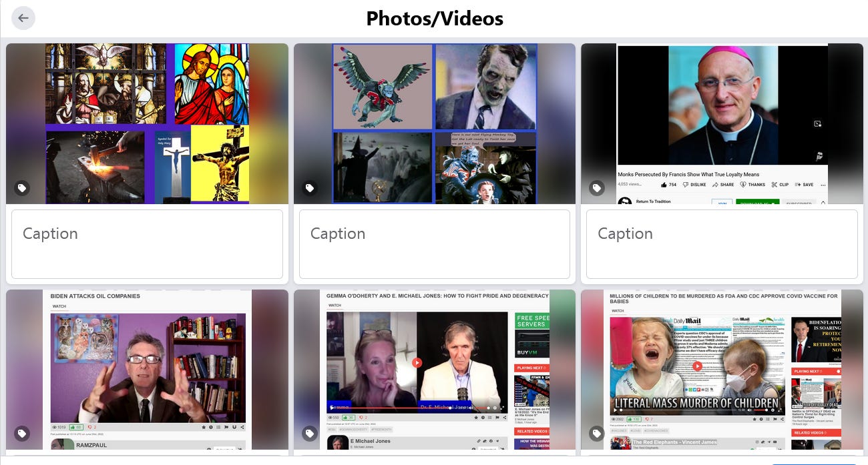Select the Gemma O'Doherty interview screenshot thumbnail
This screenshot has height=465, width=868.
435,370
